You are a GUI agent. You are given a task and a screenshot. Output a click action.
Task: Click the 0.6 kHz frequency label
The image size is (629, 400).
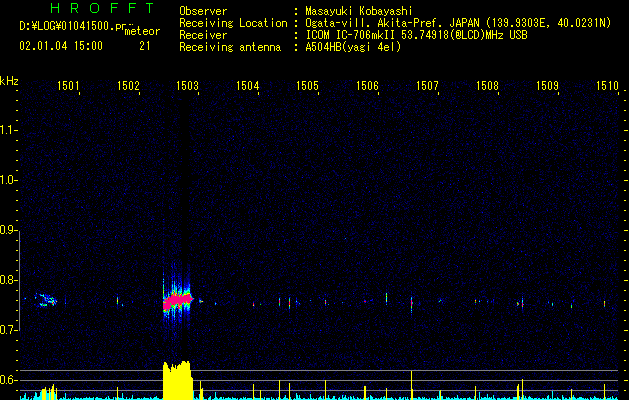pos(9,380)
